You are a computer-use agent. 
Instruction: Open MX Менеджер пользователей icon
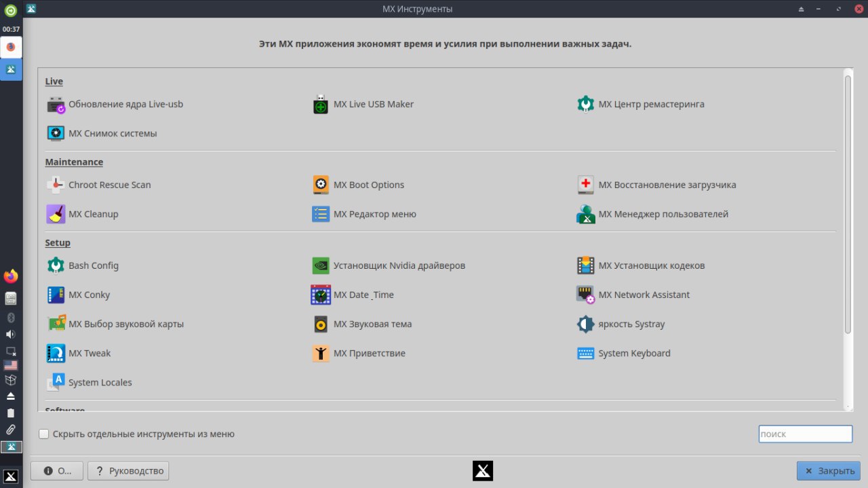point(586,214)
